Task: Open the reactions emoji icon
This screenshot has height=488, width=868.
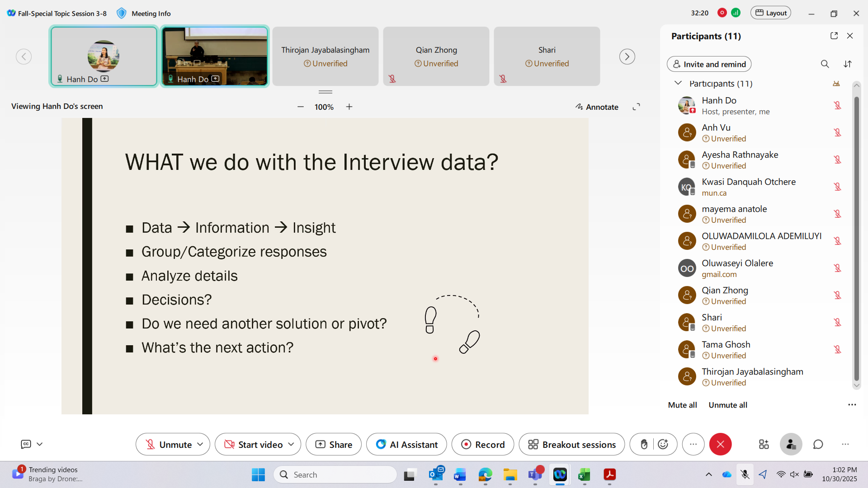Action: 663,445
